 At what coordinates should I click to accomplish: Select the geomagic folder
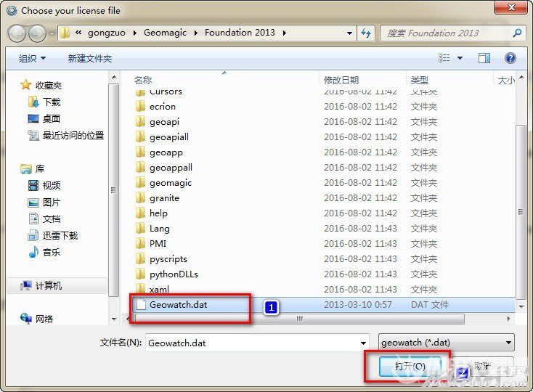pyautogui.click(x=171, y=183)
